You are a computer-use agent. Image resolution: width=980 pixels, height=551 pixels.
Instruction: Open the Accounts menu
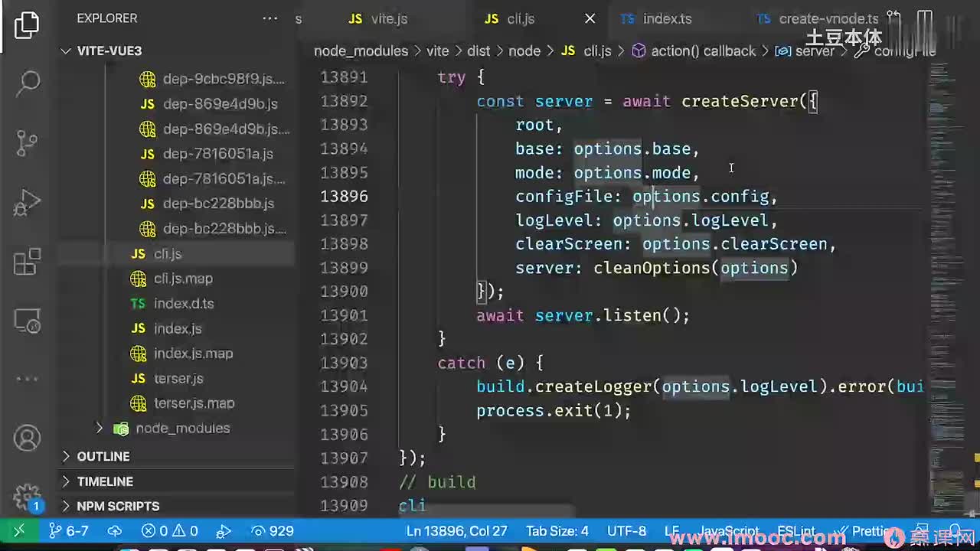click(28, 439)
